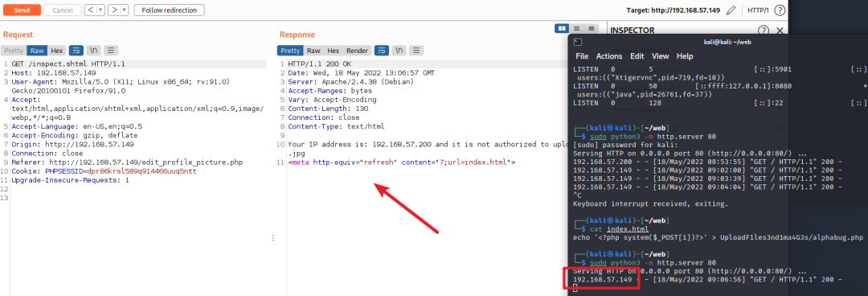Select the stacked horizontal layout icon

pos(577,27)
